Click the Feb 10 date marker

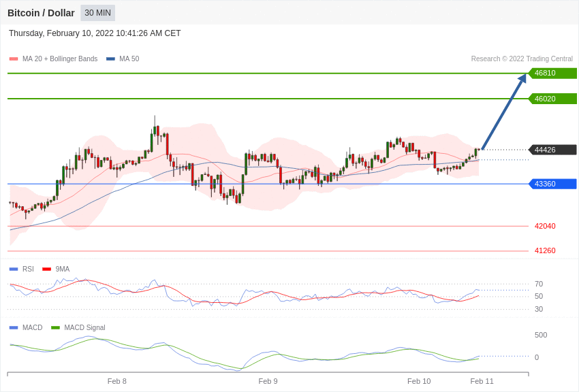[419, 381]
